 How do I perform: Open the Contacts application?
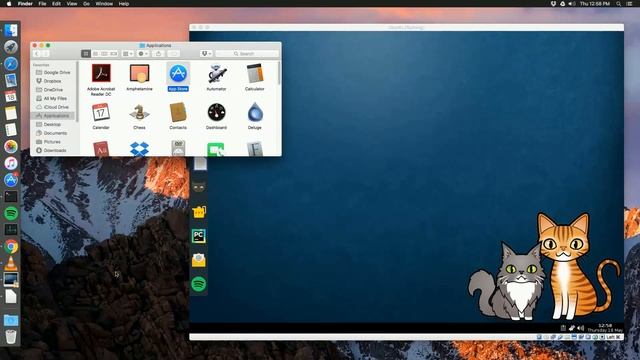pyautogui.click(x=178, y=112)
